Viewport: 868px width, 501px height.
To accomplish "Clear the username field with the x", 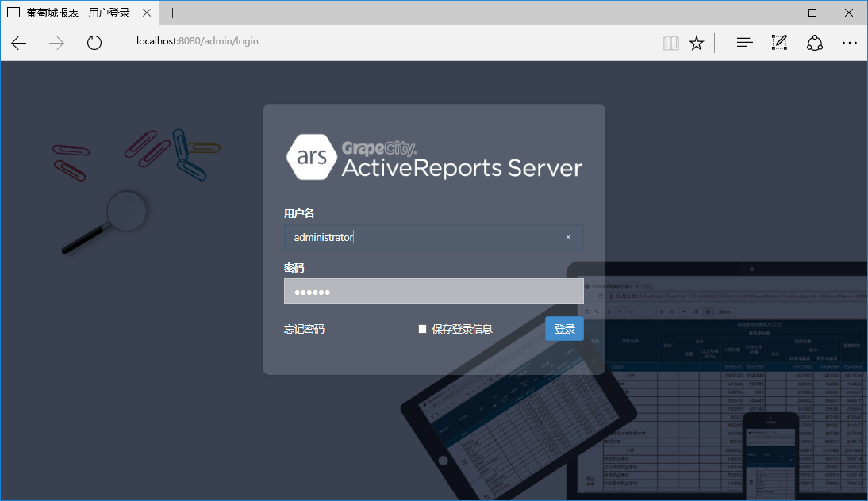I will pyautogui.click(x=568, y=237).
